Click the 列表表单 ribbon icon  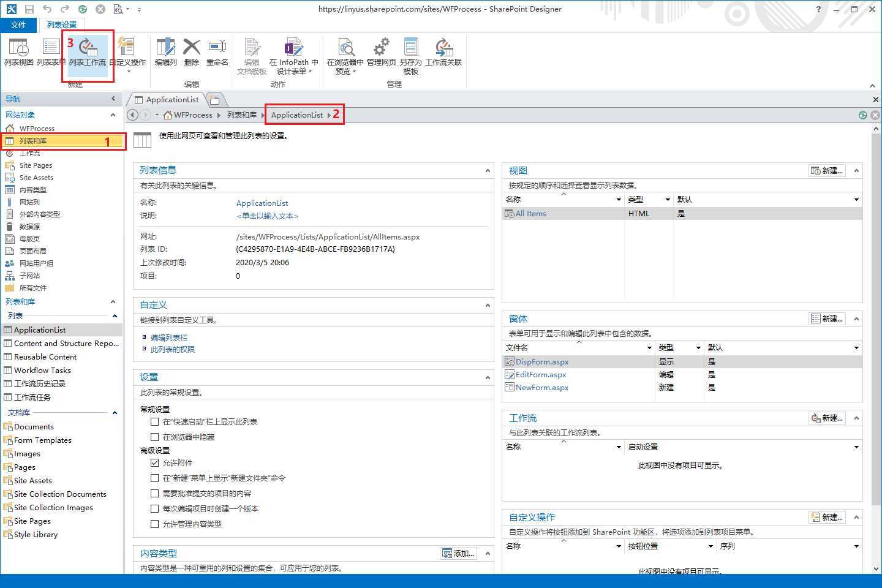click(51, 52)
